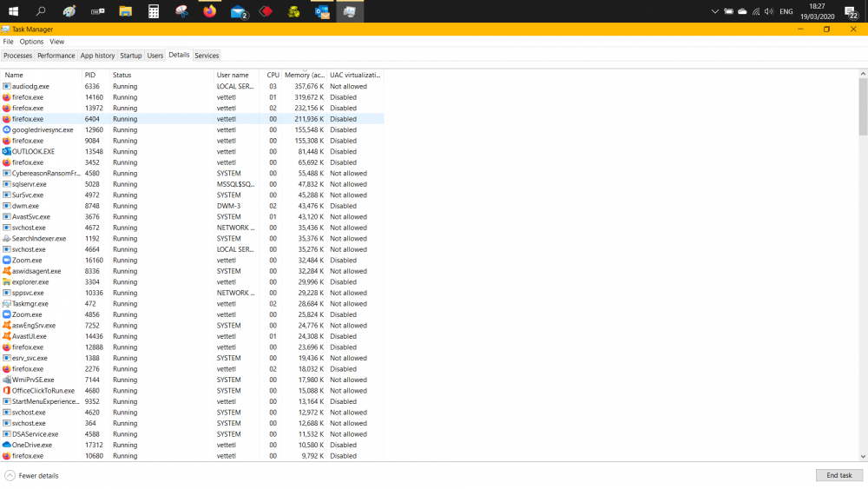Select the CybereasonRansomFr... process row
This screenshot has height=489, width=868.
(192, 174)
